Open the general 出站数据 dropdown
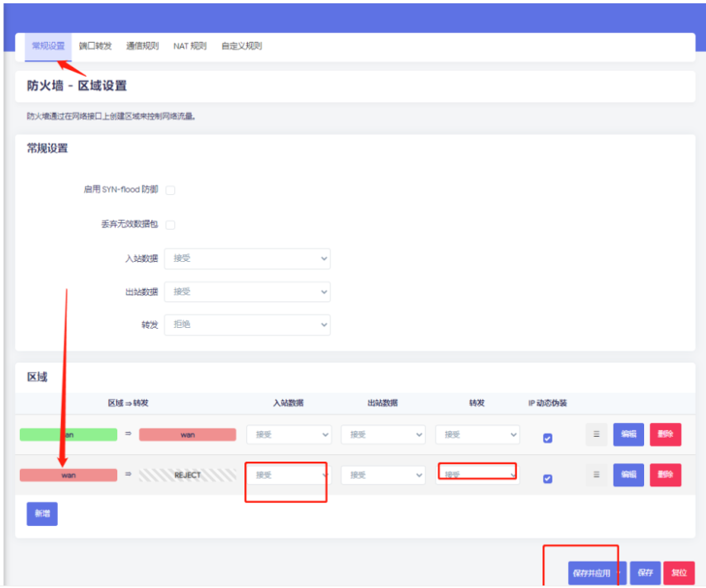The width and height of the screenshot is (706, 588). point(247,292)
